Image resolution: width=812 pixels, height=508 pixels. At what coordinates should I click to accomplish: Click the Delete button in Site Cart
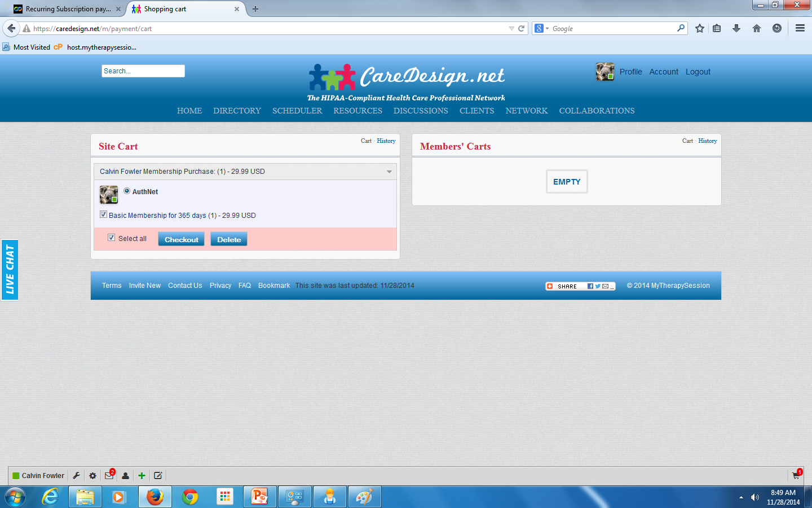(229, 239)
